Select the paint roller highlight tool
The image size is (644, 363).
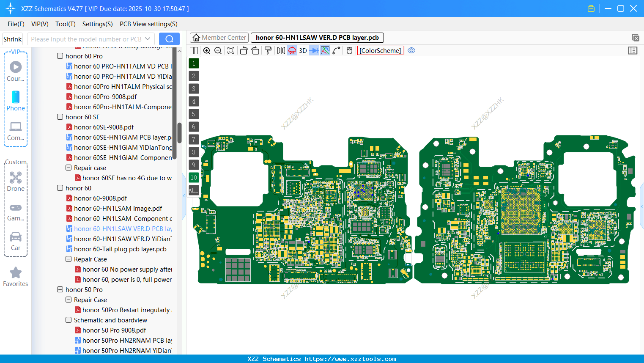coord(268,51)
